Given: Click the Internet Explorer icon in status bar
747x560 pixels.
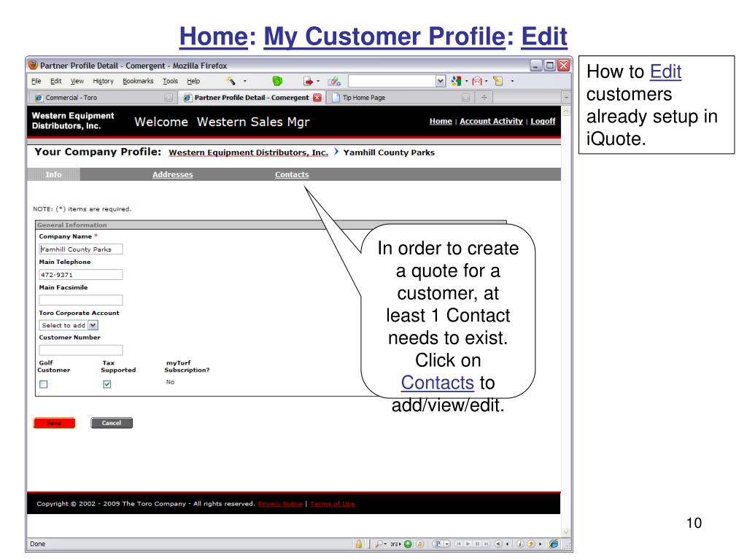Looking at the screenshot, I should tap(554, 544).
